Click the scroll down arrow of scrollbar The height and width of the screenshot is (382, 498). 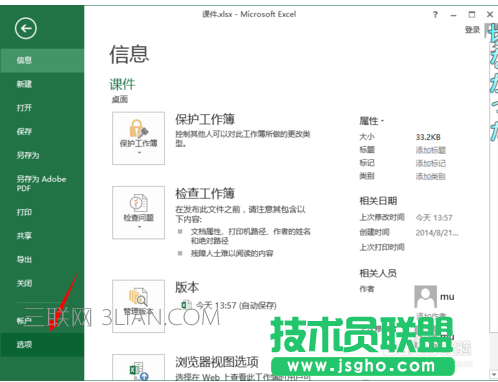(x=493, y=374)
